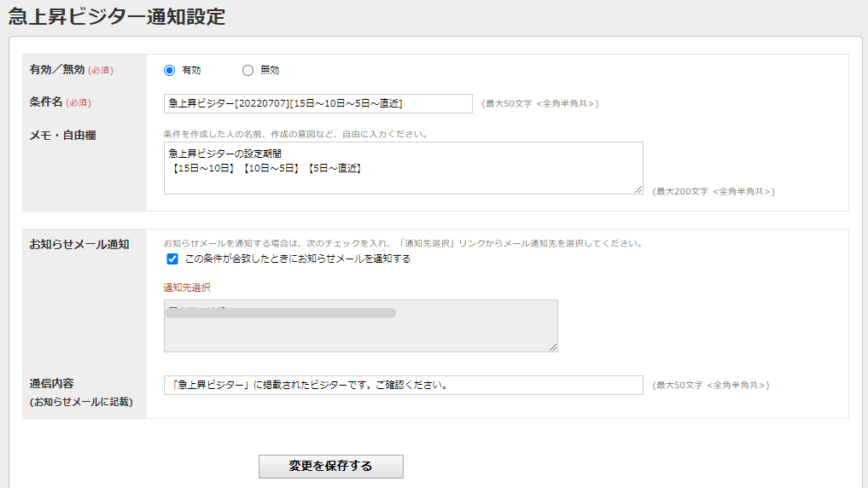Click the memo instruction text above text area
The height and width of the screenshot is (488, 868).
(295, 134)
